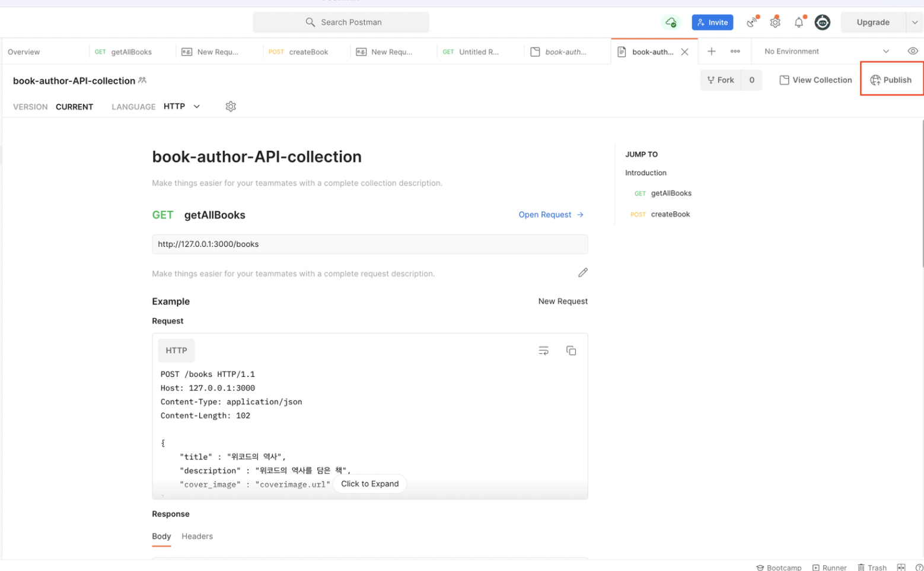Close the active book-auth tab
This screenshot has height=571, width=924.
coord(684,52)
